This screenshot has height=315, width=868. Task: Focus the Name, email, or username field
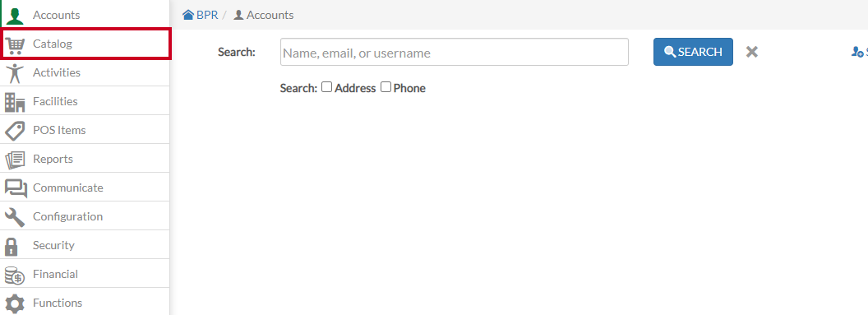tap(455, 52)
